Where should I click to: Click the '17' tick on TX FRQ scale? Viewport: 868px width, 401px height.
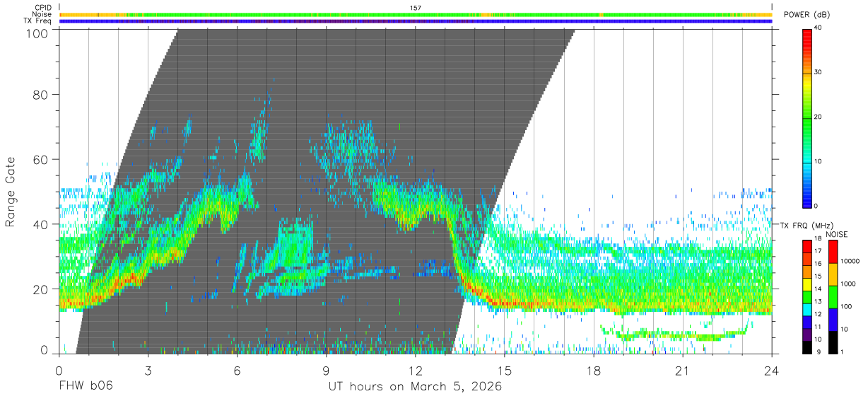coord(818,251)
